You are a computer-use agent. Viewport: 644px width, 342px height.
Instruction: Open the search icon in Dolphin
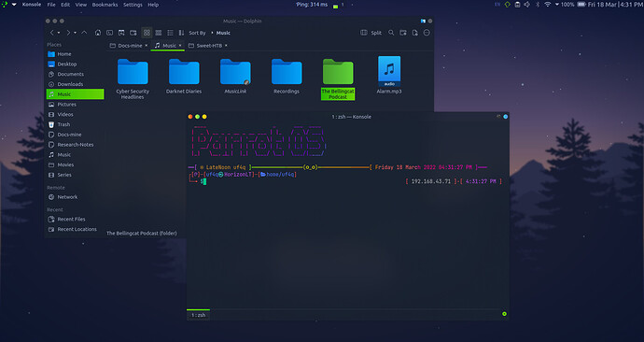391,33
